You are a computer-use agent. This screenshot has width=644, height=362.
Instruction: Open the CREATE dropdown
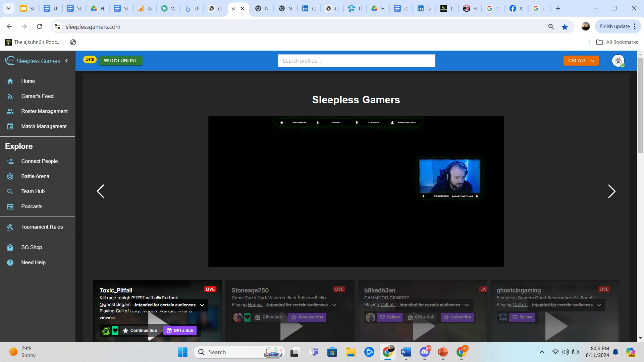tap(581, 60)
